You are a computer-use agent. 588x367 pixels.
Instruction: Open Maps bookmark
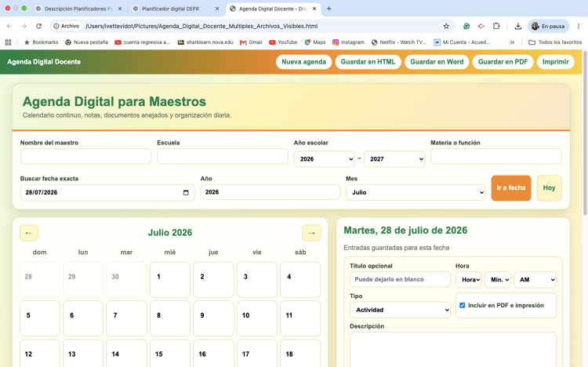pos(315,42)
